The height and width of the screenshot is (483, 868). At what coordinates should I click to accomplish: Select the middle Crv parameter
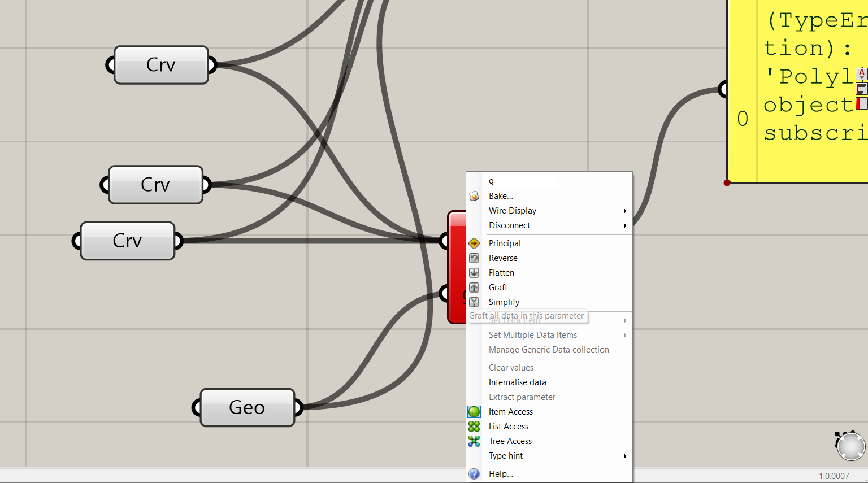[155, 185]
